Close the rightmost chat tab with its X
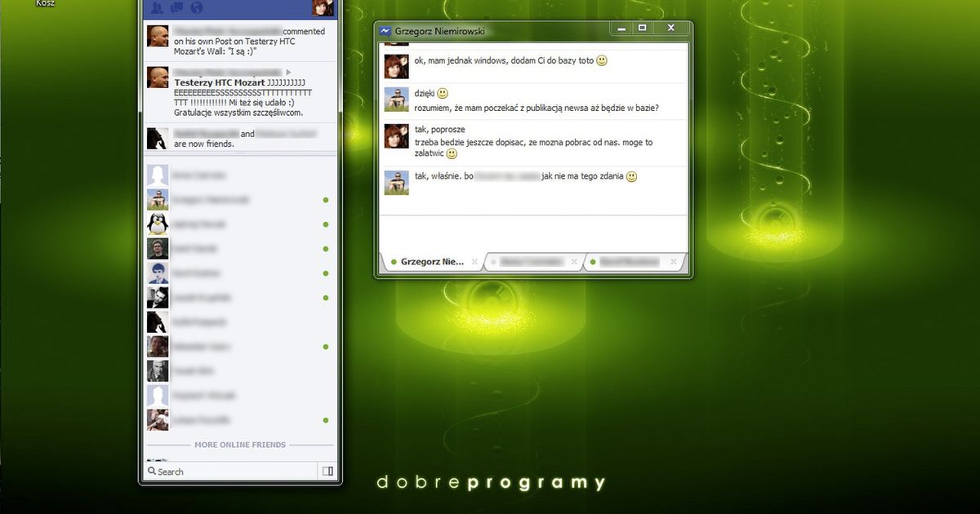Image resolution: width=980 pixels, height=514 pixels. [672, 262]
